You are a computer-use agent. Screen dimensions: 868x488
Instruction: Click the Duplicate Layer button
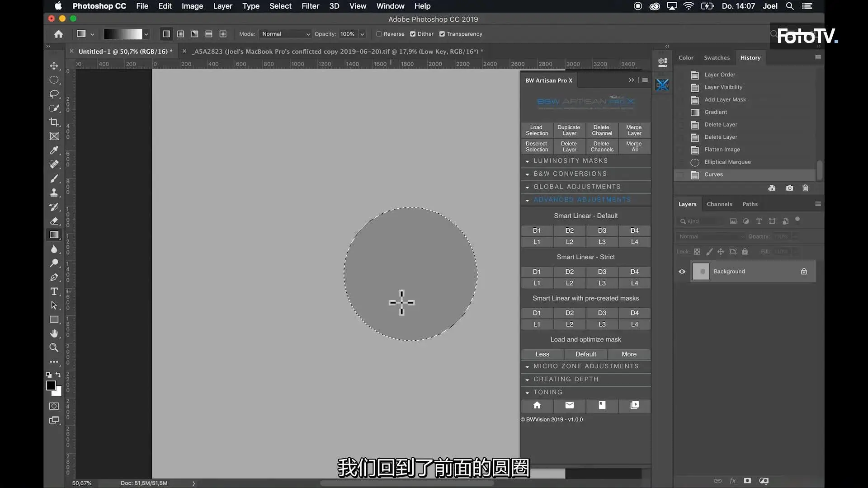[569, 131]
